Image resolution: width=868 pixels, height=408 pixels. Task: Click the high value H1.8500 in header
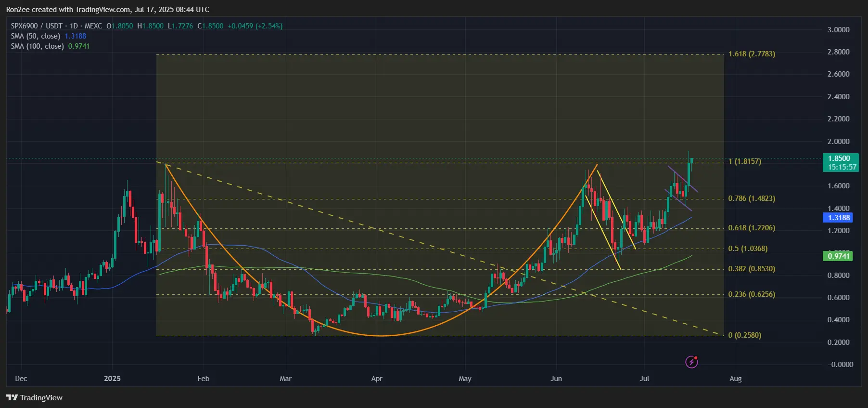coord(150,26)
